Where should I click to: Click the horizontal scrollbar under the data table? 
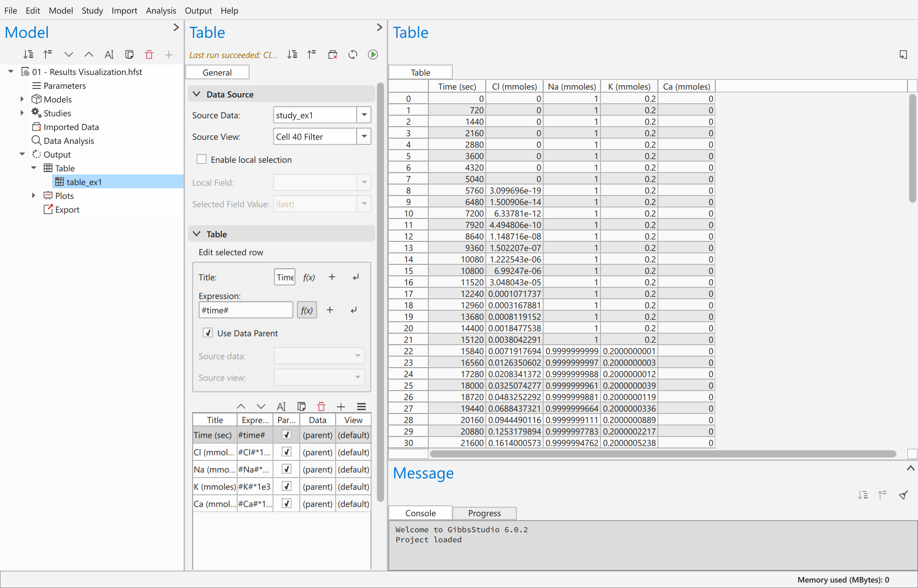coord(662,454)
